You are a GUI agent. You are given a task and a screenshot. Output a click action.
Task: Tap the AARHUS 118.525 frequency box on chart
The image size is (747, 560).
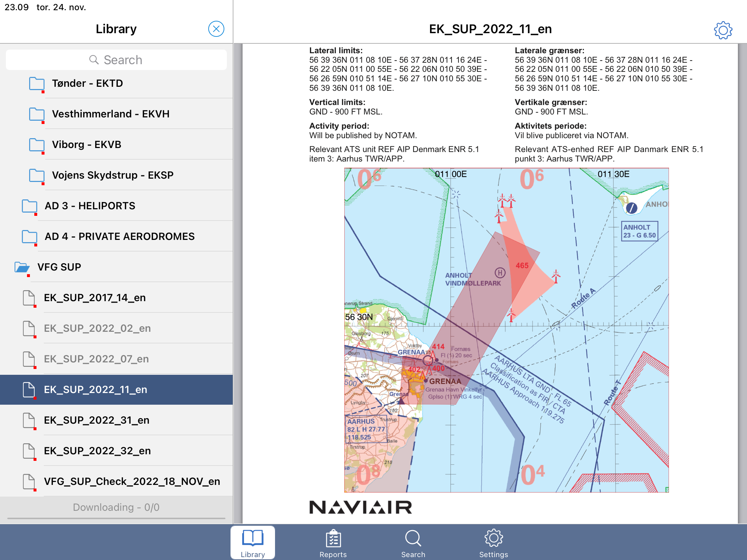[x=366, y=429]
